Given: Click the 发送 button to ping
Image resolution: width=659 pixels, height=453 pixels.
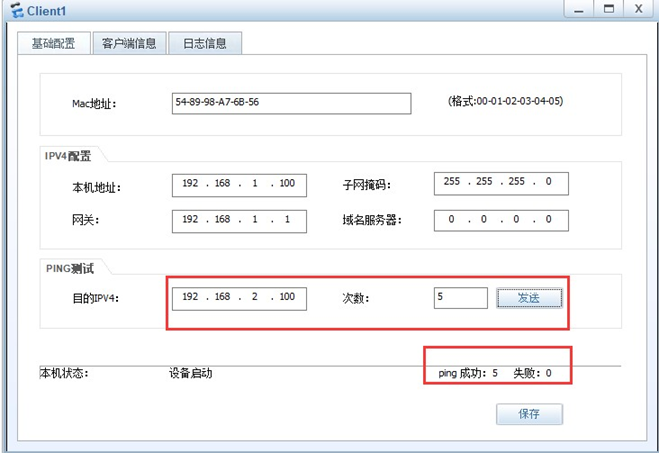Looking at the screenshot, I should 529,298.
